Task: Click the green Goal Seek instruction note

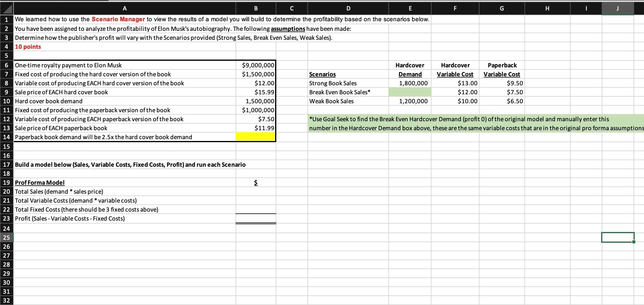Action: 450,123
